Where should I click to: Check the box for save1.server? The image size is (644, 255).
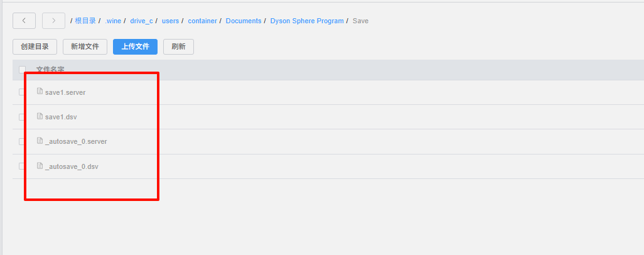click(21, 92)
